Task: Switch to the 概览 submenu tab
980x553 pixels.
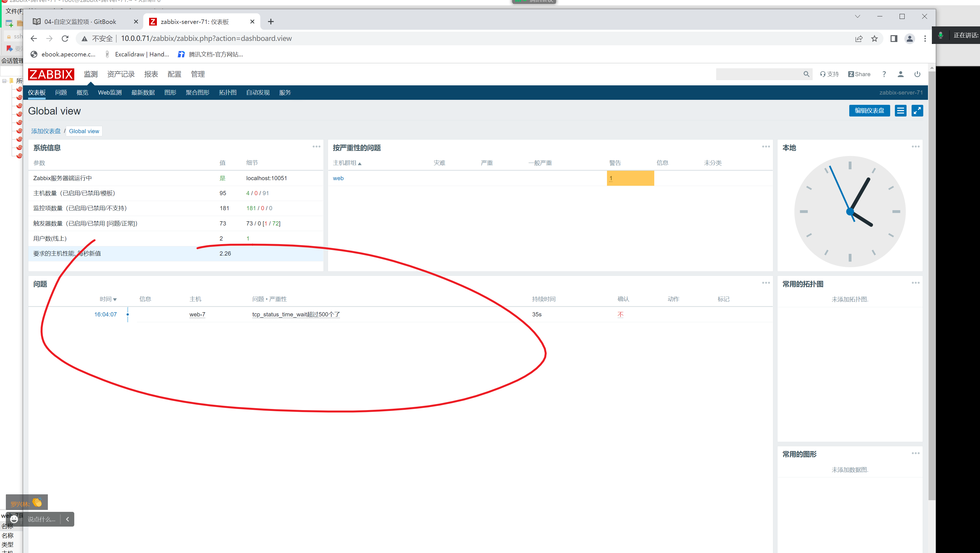Action: 82,92
